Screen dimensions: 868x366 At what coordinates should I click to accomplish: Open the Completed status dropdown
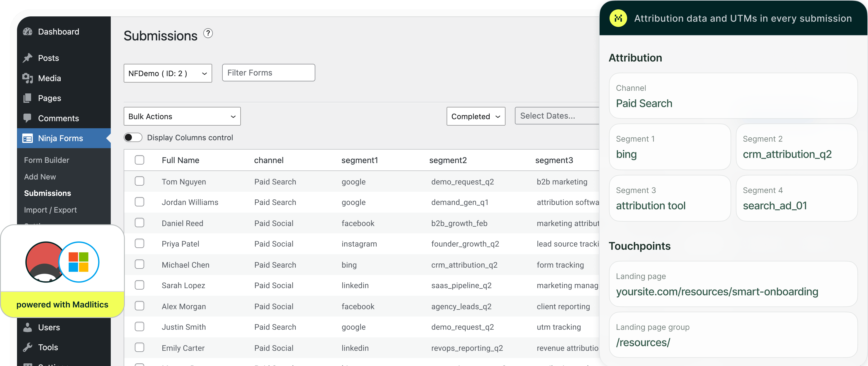tap(476, 117)
